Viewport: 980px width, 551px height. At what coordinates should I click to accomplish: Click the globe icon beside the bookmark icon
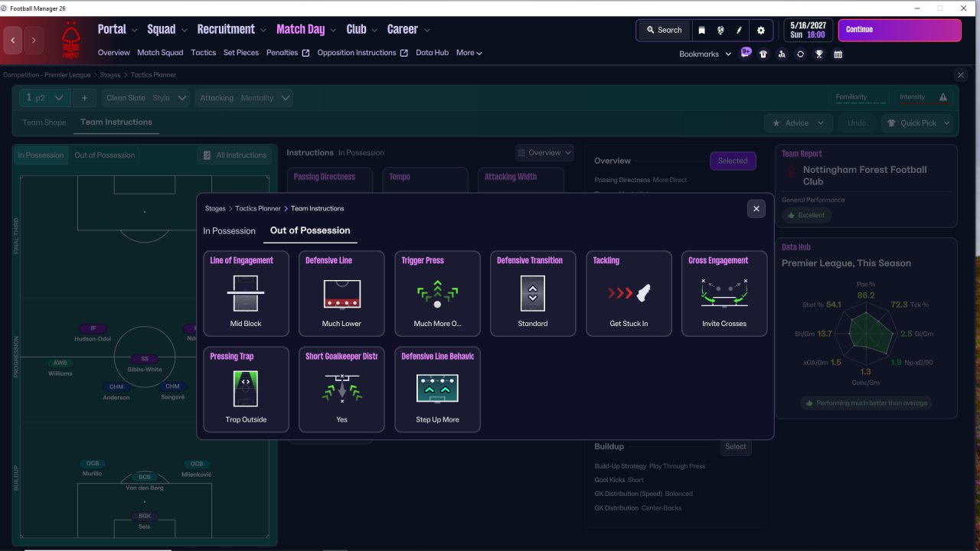pos(720,31)
